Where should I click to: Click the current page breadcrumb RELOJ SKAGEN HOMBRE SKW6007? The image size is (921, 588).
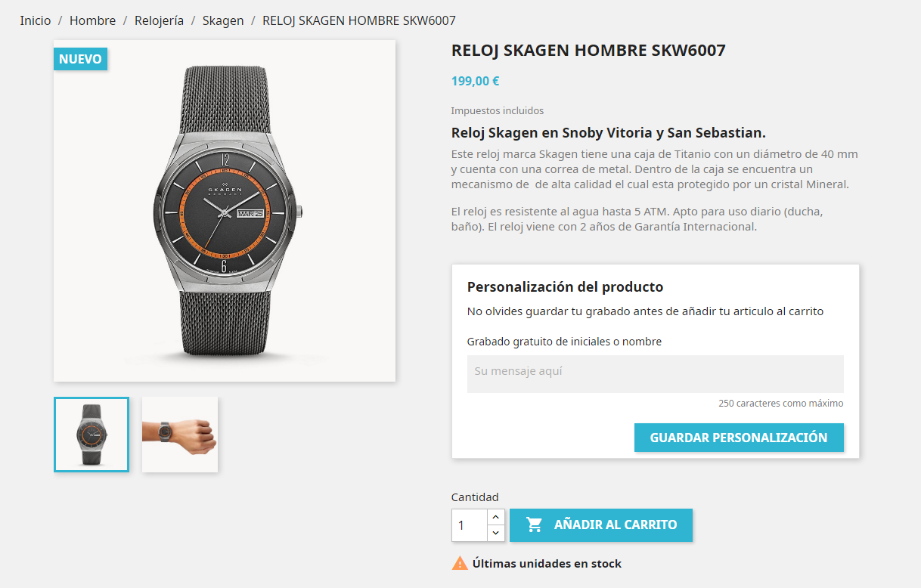(359, 20)
